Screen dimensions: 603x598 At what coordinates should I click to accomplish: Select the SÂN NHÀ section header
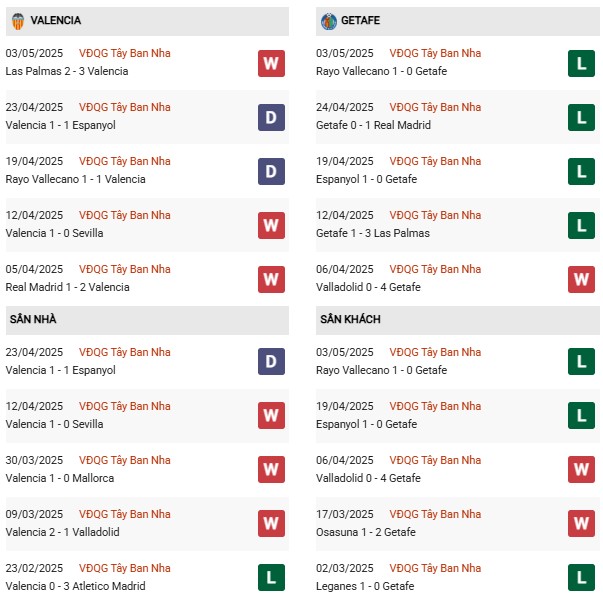click(x=147, y=320)
